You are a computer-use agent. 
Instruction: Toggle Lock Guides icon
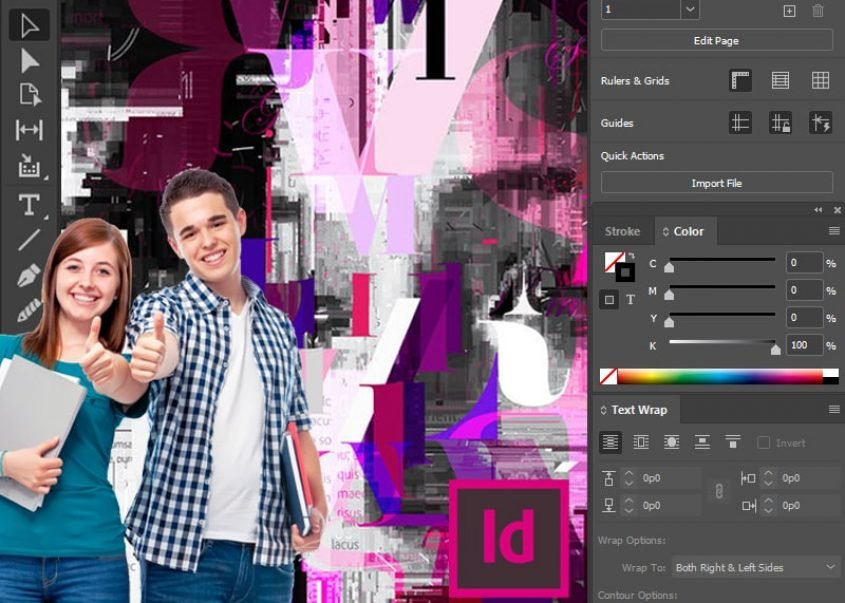(780, 123)
